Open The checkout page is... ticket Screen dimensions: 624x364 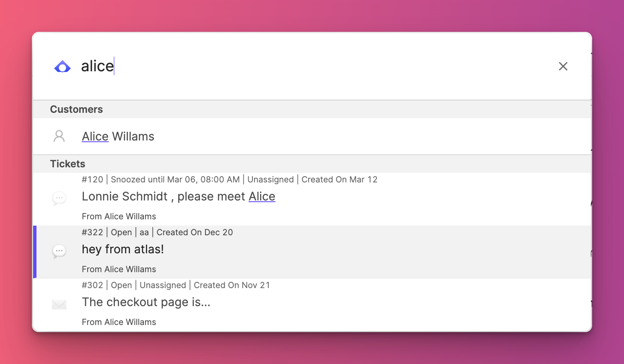(312, 305)
